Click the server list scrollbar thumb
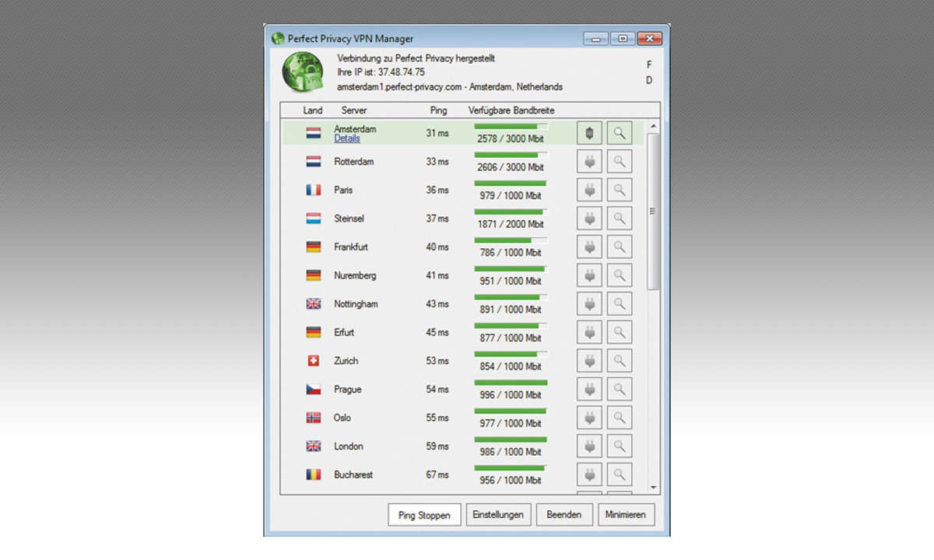The height and width of the screenshot is (560, 934). click(653, 212)
